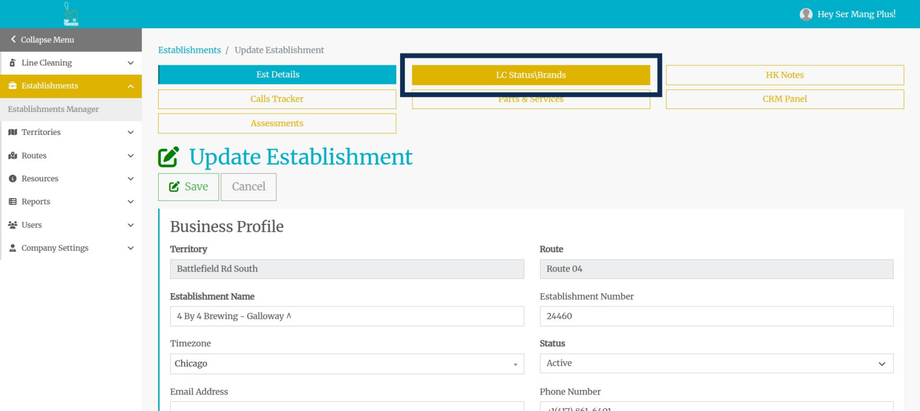Expand the Territories menu chevron
The image size is (920, 411).
[130, 133]
